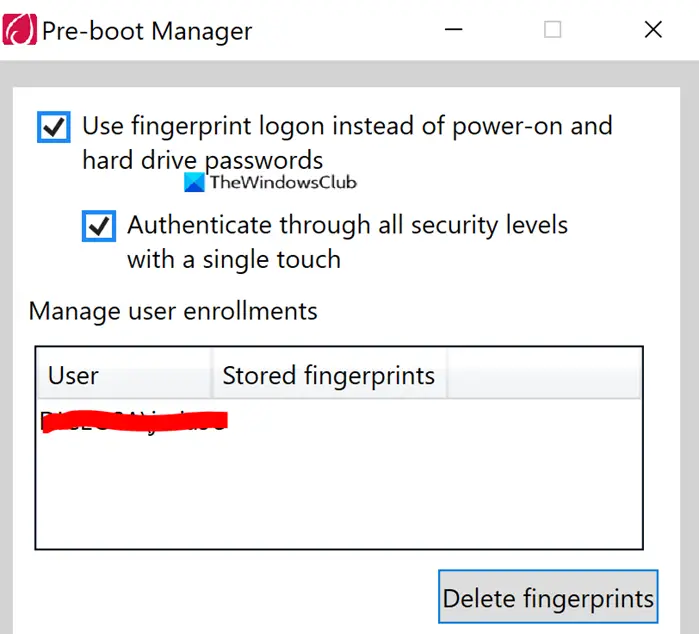Select the redacted user row in list
699x634 pixels.
coord(135,421)
